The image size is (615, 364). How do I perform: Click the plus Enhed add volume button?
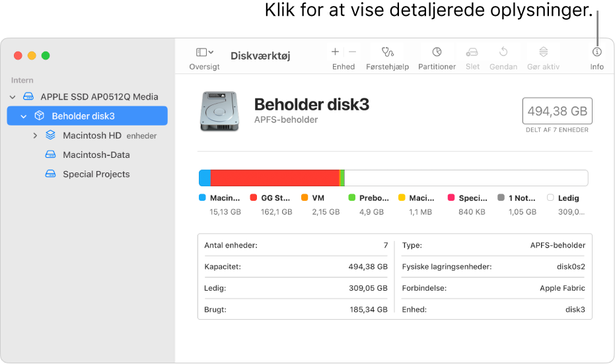(x=335, y=52)
